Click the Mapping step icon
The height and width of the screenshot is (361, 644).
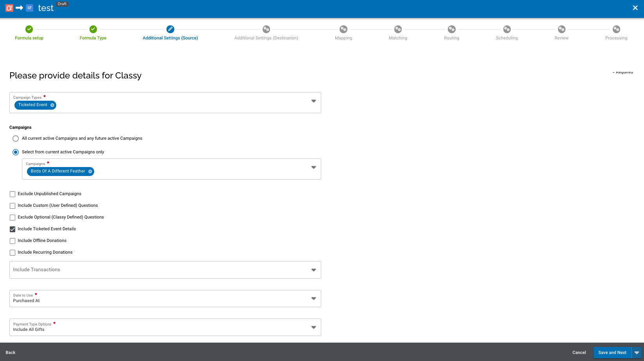tap(343, 29)
